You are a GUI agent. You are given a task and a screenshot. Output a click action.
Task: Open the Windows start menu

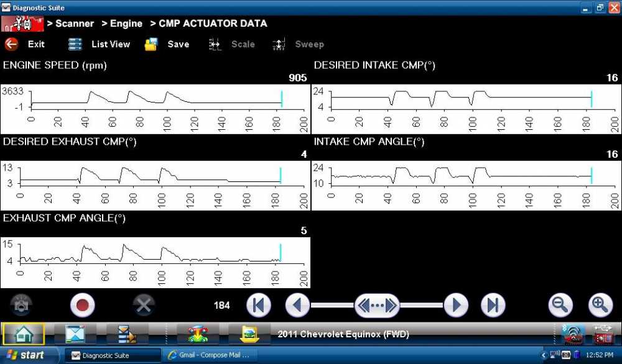(x=25, y=355)
